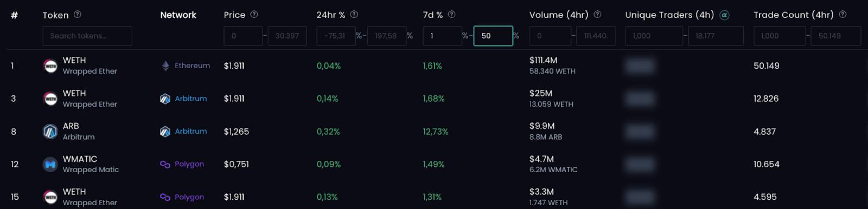
Task: Click the 24hr % minimum filter field
Action: [x=336, y=36]
